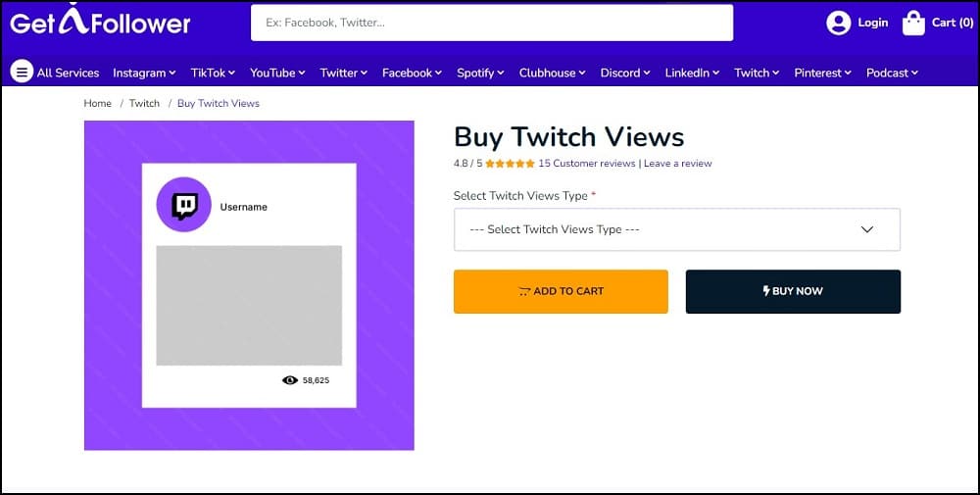
Task: Click the gray video placeholder in preview
Action: click(x=249, y=305)
